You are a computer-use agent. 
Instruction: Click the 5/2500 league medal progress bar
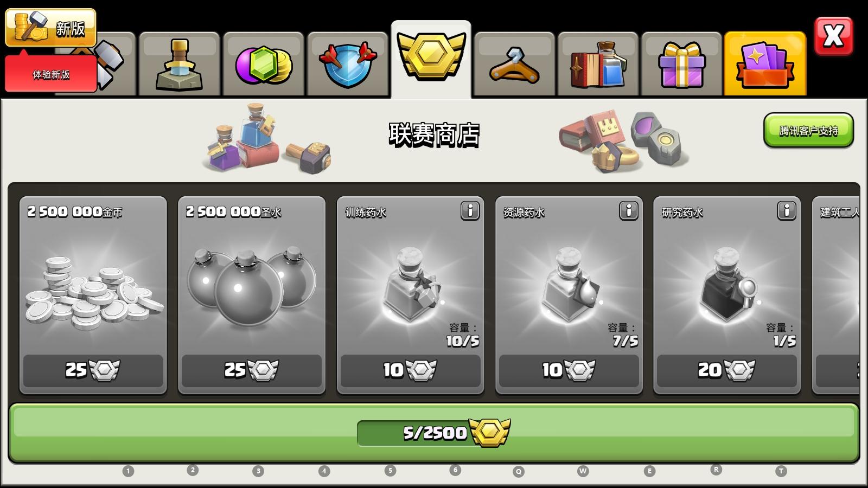[x=434, y=433]
